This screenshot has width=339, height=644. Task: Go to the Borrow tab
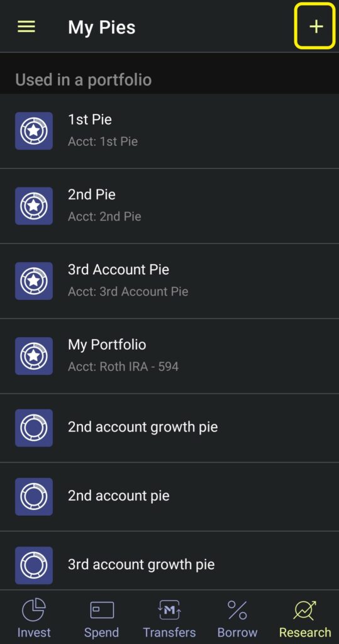click(x=237, y=618)
